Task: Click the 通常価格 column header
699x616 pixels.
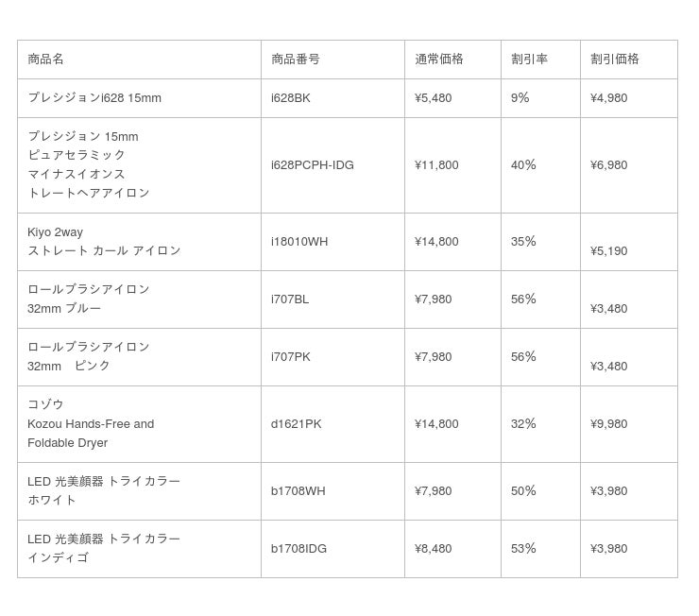Action: [x=439, y=59]
